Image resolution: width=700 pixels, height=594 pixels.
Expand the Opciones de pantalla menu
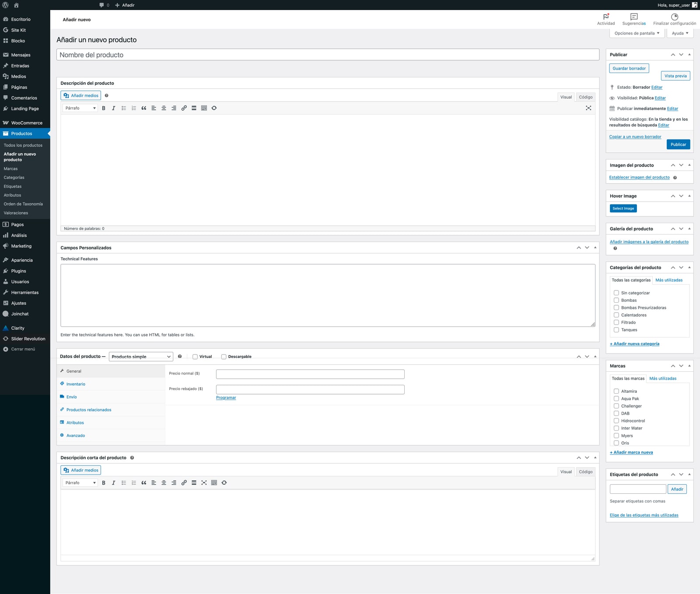point(637,33)
